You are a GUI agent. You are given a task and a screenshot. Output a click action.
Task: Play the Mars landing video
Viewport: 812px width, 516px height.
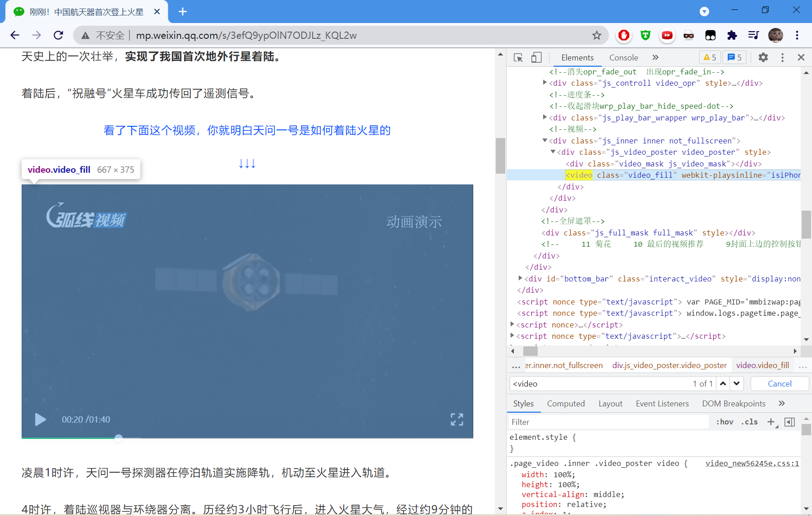[40, 419]
